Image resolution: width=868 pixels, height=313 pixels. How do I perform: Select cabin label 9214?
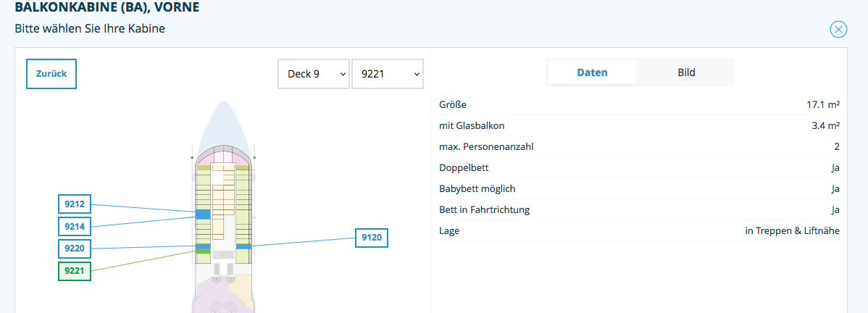pyautogui.click(x=75, y=227)
